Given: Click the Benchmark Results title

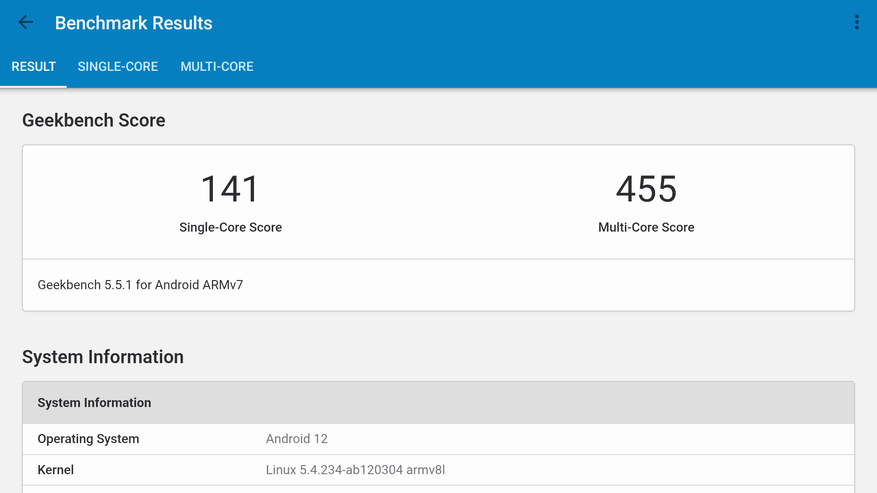Looking at the screenshot, I should pyautogui.click(x=133, y=23).
